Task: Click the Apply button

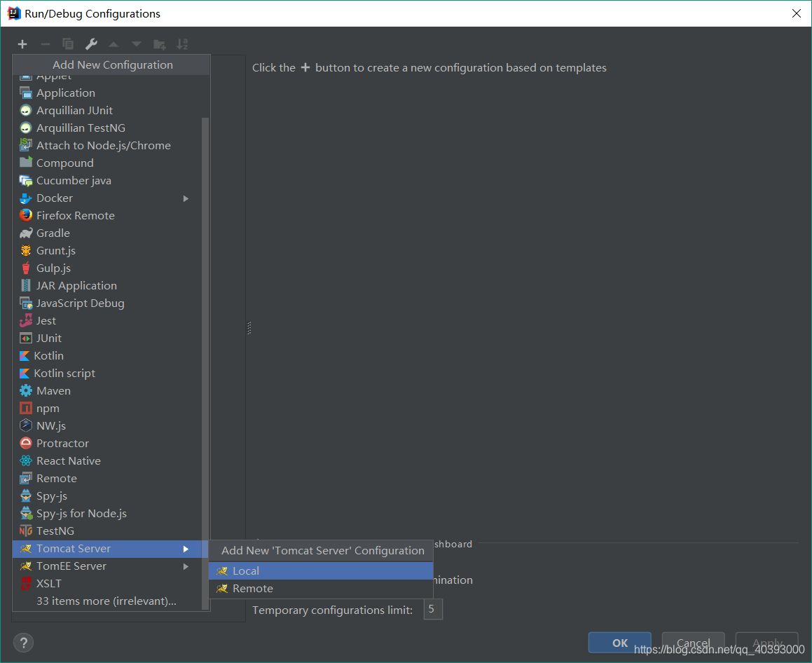Action: coord(767,643)
